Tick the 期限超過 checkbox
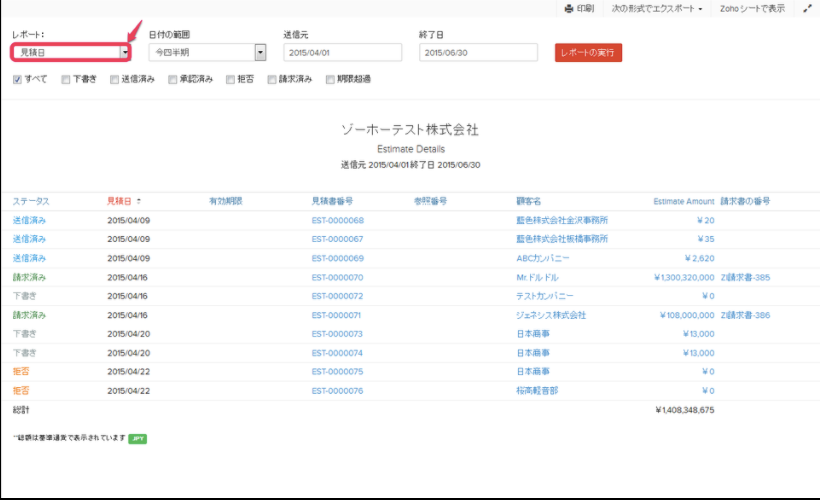The width and height of the screenshot is (820, 500). point(330,79)
